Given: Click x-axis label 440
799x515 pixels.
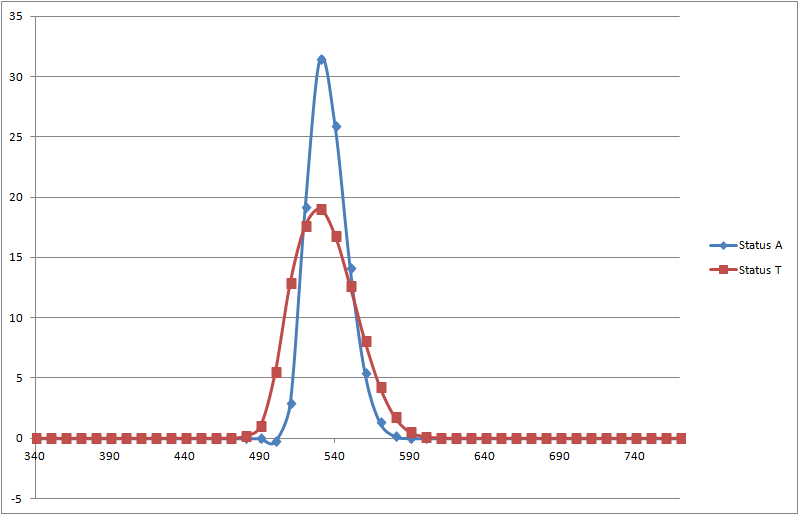Looking at the screenshot, I should 184,456.
